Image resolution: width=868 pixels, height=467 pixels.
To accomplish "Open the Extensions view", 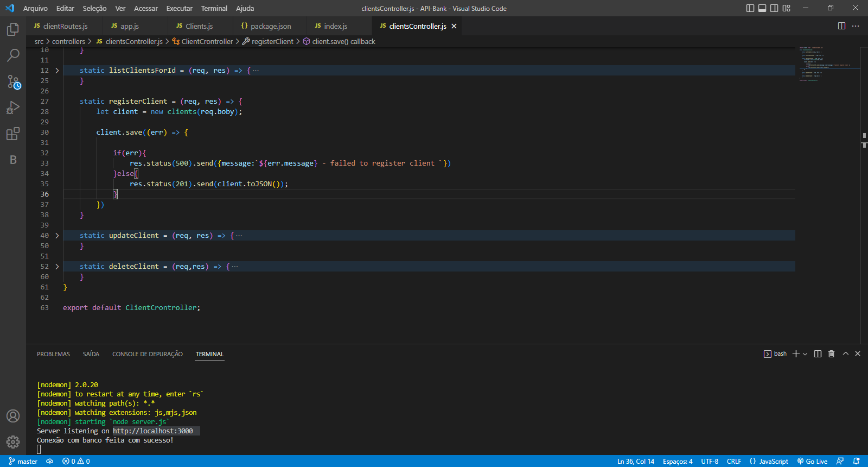I will [x=13, y=134].
